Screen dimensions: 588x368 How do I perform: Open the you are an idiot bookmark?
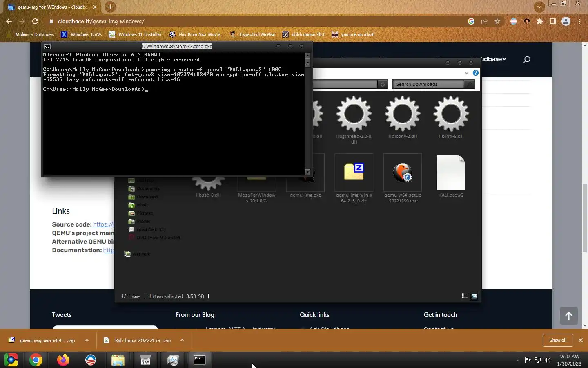(x=353, y=34)
